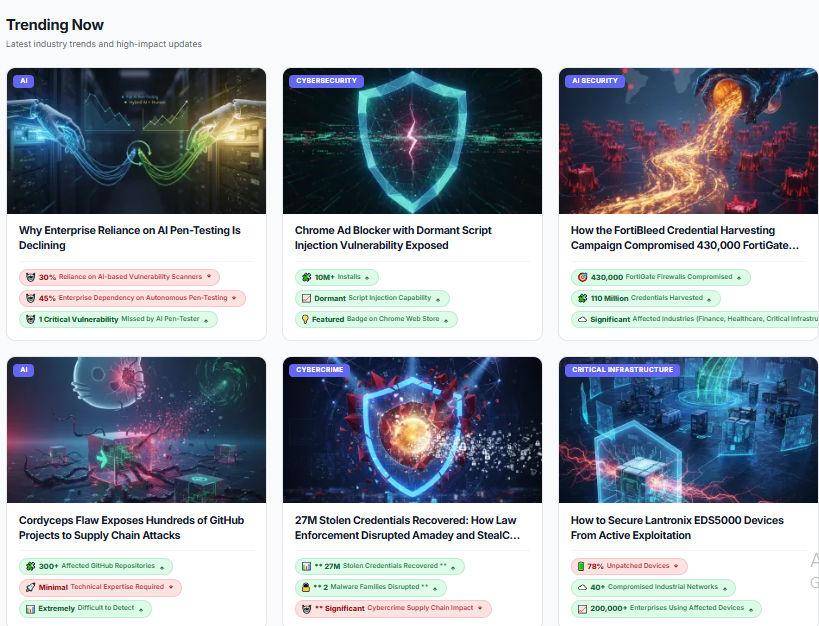The height and width of the screenshot is (626, 819).
Task: Open the AI Pen-Testing article hand-and-cables thumbnail
Action: (136, 141)
